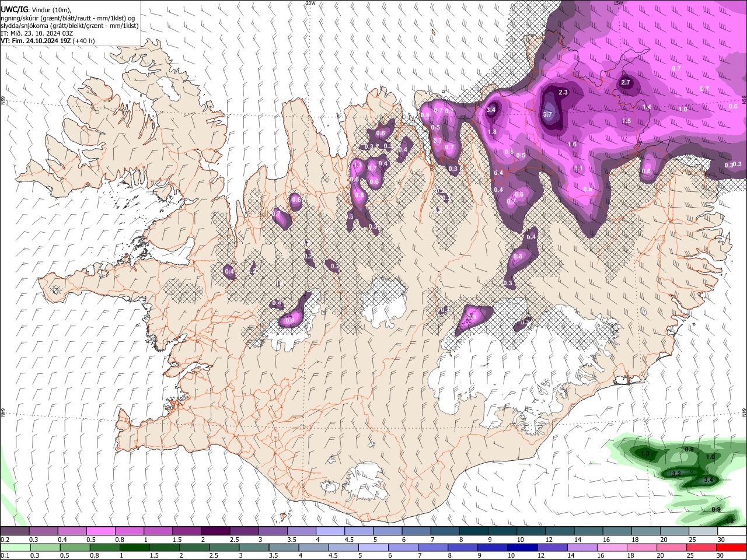The height and width of the screenshot is (560, 747).
Task: Click the 3.7 snowfall value on the map
Action: [547, 115]
